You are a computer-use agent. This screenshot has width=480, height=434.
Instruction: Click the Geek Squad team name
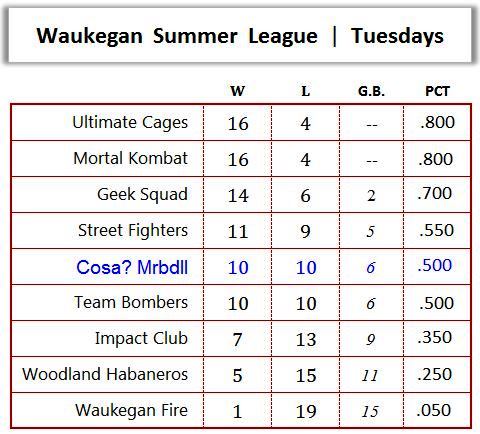tap(142, 194)
